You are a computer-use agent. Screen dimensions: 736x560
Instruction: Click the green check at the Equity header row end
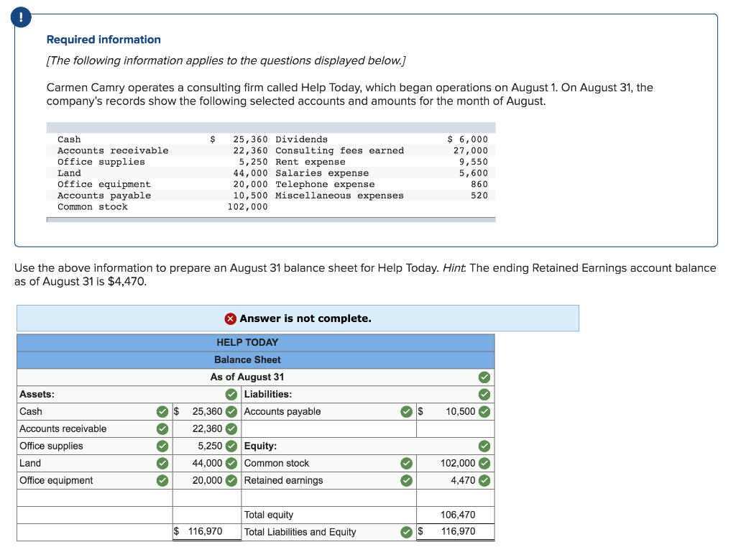[x=484, y=446]
